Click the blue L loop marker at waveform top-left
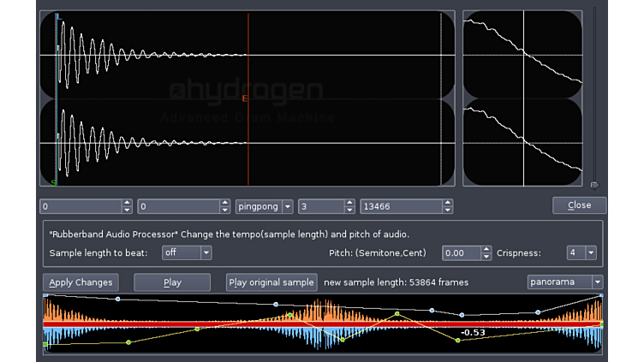The height and width of the screenshot is (362, 644). coord(57,16)
